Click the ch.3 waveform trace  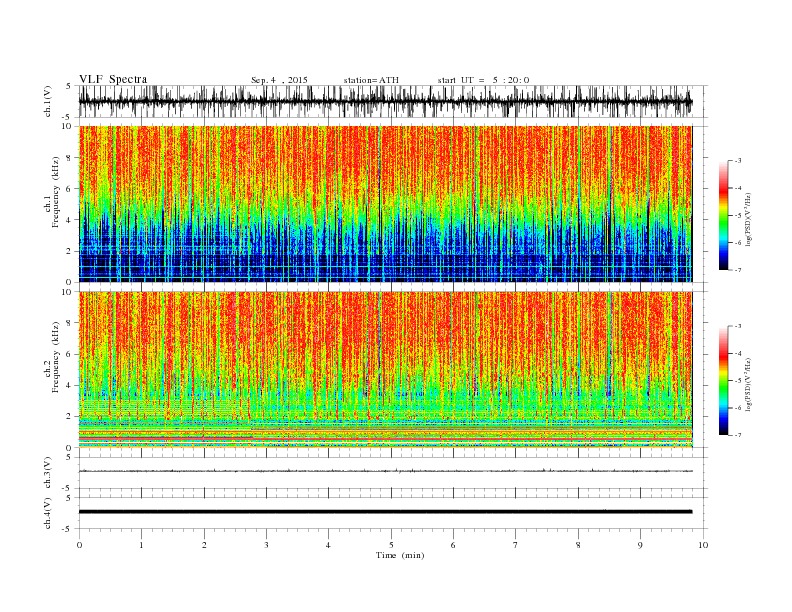(385, 471)
